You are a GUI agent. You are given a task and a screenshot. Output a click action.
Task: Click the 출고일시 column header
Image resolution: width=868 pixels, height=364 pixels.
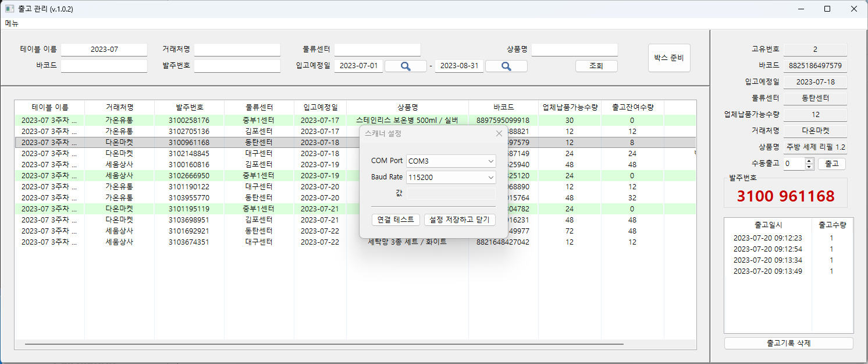(x=769, y=225)
